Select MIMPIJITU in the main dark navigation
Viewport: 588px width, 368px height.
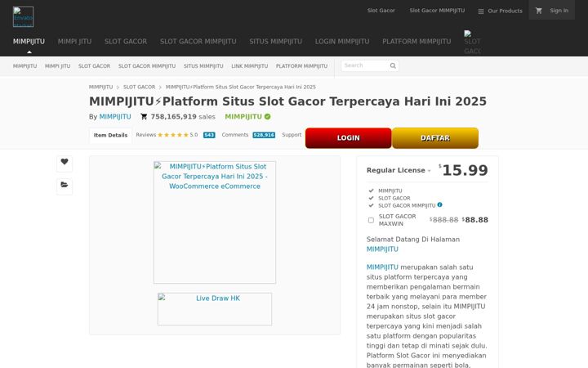(29, 42)
